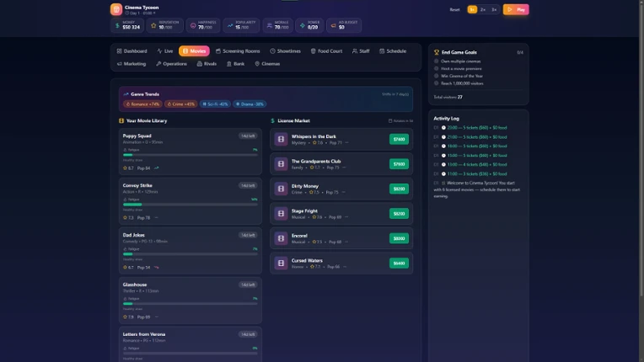The height and width of the screenshot is (362, 644).
Task: Click the 14d left badge on Convoy Strike
Action: [x=248, y=186]
